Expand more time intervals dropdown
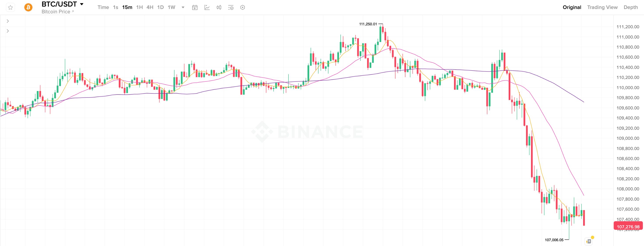 [183, 7]
